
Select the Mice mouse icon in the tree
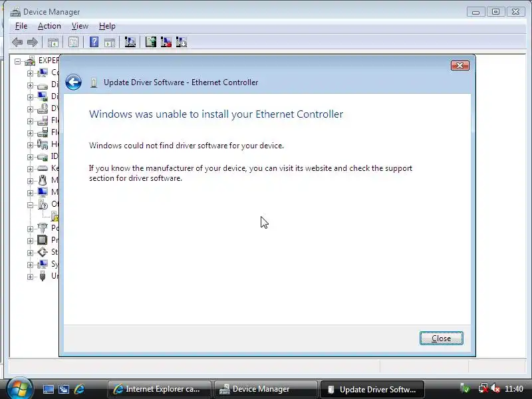(x=43, y=180)
